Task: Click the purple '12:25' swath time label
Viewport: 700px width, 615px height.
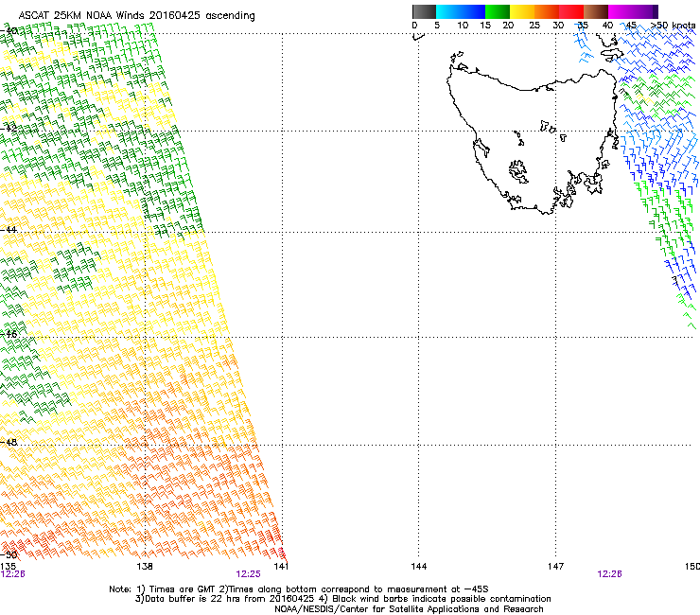Action: [x=248, y=574]
